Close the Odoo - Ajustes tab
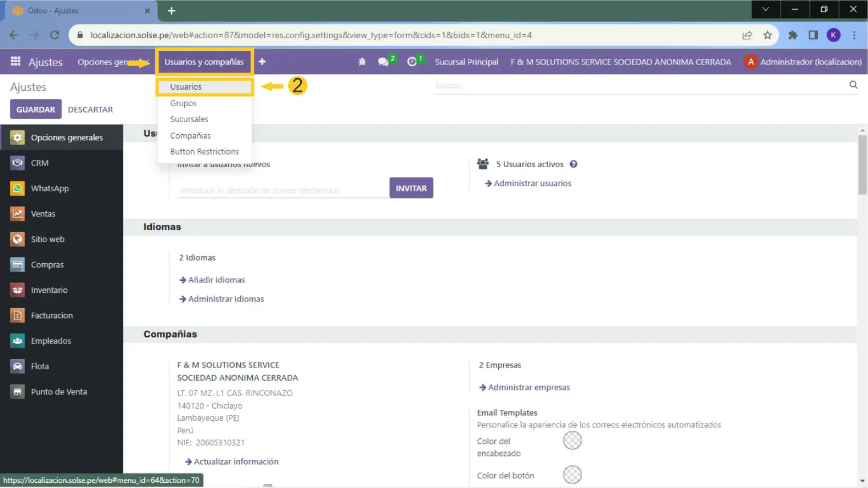Image resolution: width=868 pixels, height=488 pixels. click(x=147, y=10)
